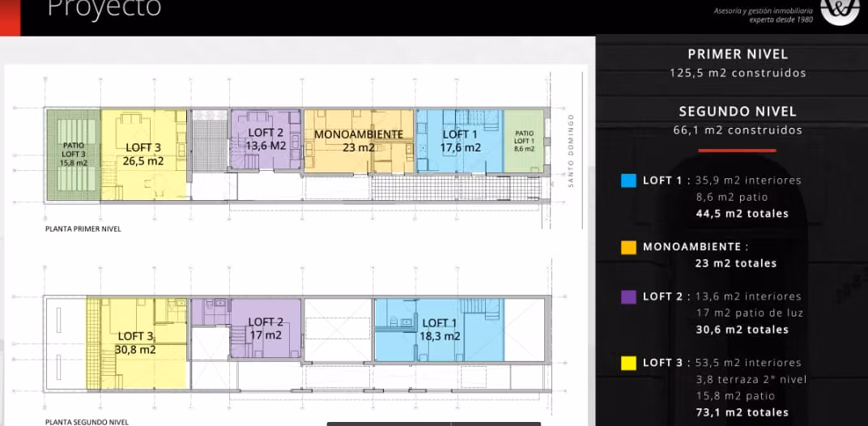Select the MONOAMBIENTE 23 m2 room

359,141
